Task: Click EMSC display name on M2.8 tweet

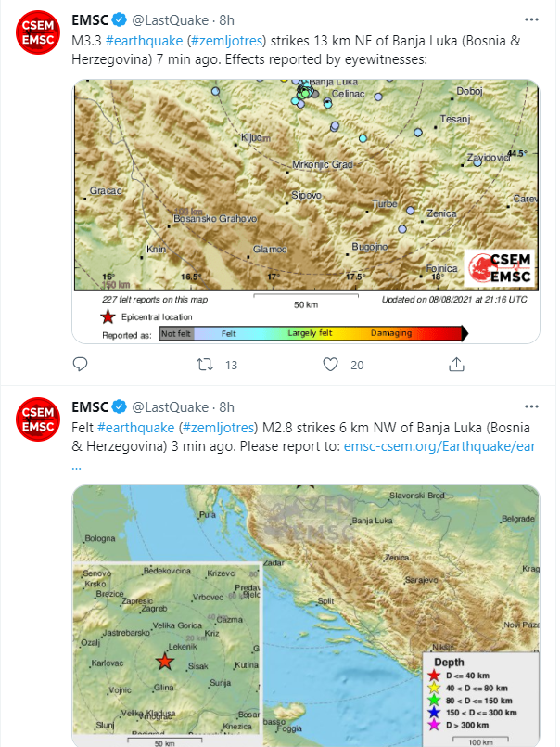Action: click(90, 407)
